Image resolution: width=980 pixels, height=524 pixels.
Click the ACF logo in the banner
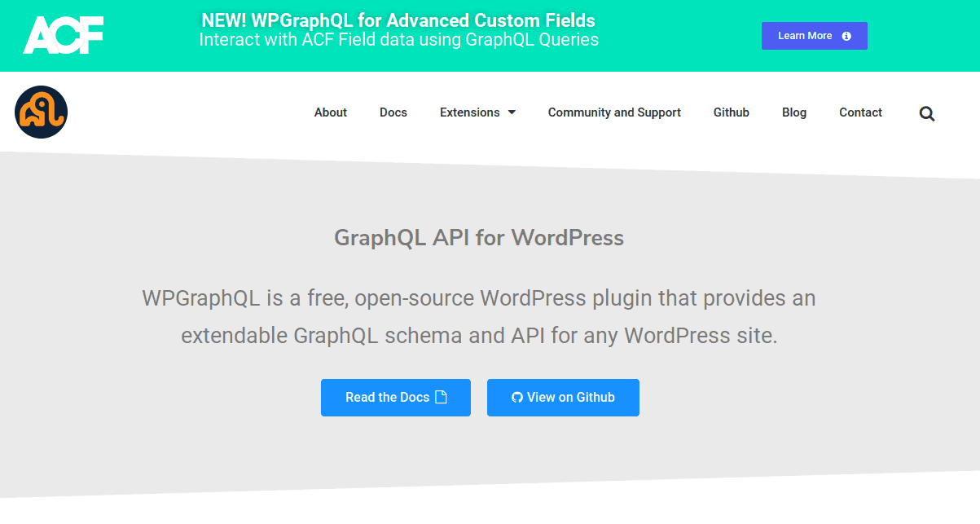pyautogui.click(x=64, y=35)
